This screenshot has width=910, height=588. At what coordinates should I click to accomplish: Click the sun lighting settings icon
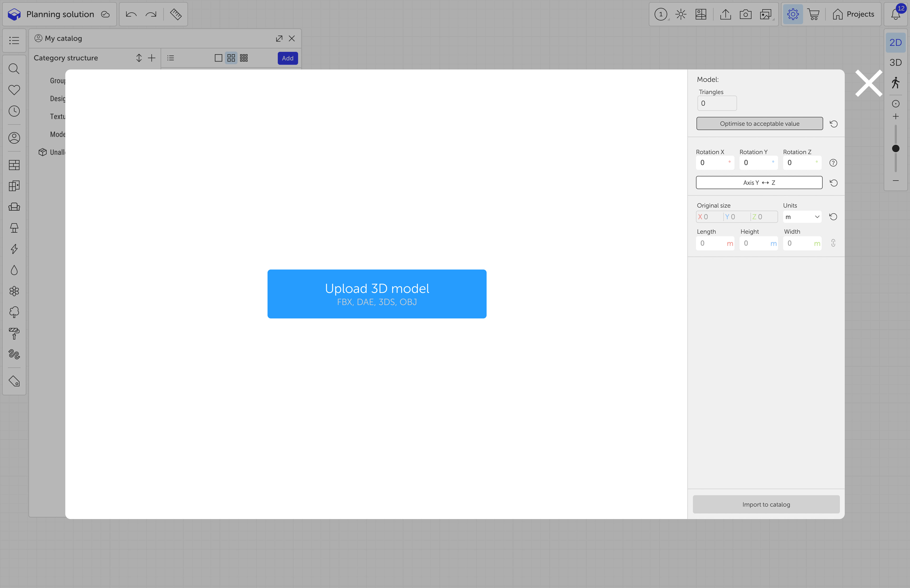click(681, 14)
